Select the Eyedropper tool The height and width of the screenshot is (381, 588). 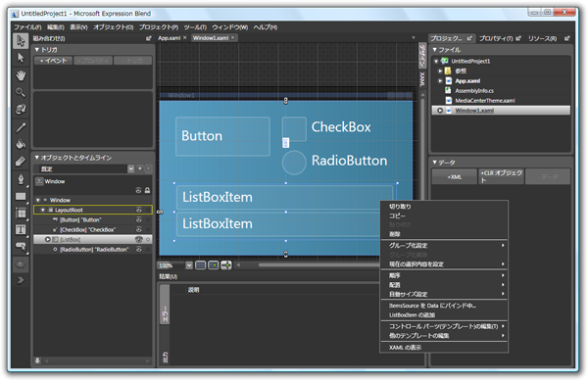coord(21,127)
